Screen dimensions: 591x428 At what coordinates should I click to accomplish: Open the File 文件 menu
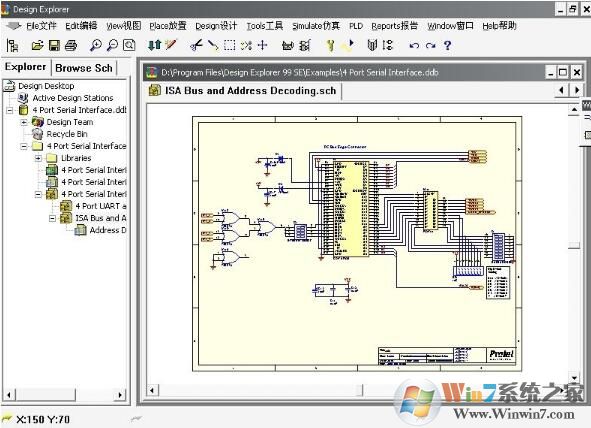click(41, 26)
